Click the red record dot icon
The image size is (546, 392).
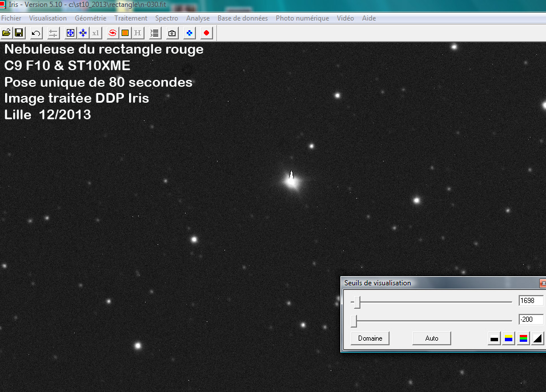(206, 33)
